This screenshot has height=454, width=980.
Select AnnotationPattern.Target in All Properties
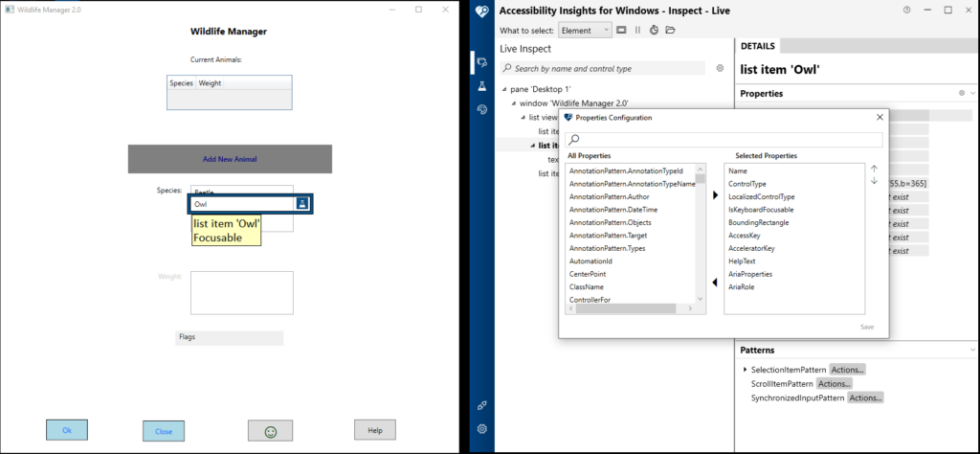pos(608,236)
